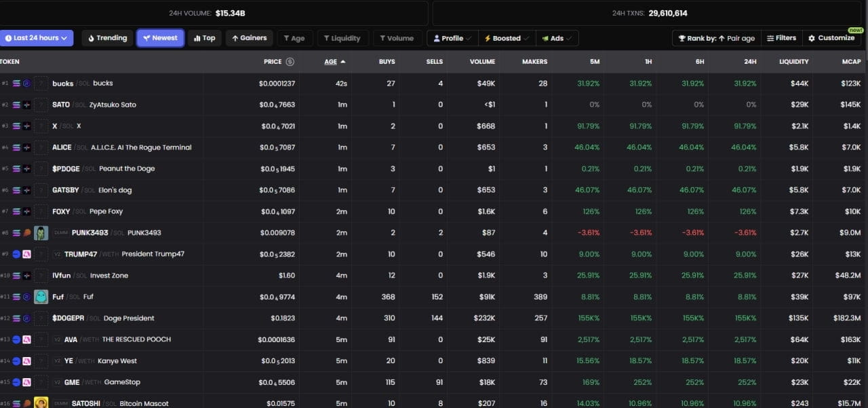Switch to the Gainers tab
Screen dimensions: 868x408
click(249, 38)
